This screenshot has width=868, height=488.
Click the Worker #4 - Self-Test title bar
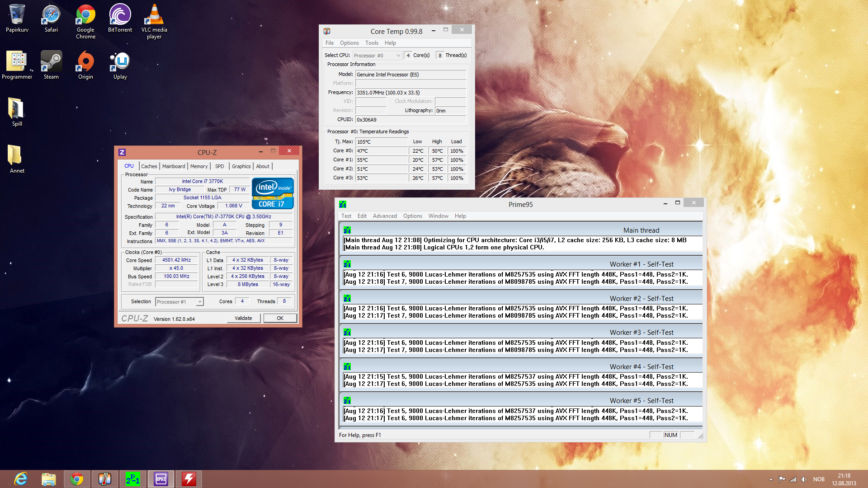pyautogui.click(x=521, y=366)
